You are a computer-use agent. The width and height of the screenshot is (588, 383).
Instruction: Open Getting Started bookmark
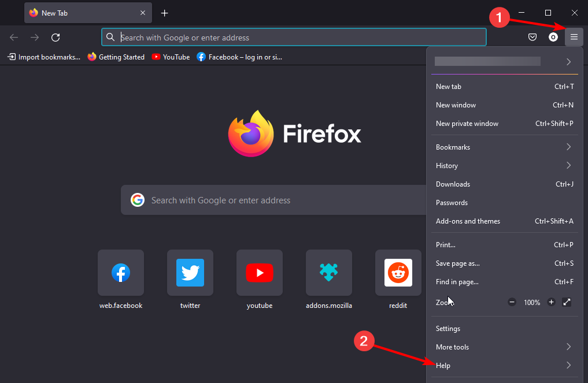[116, 57]
